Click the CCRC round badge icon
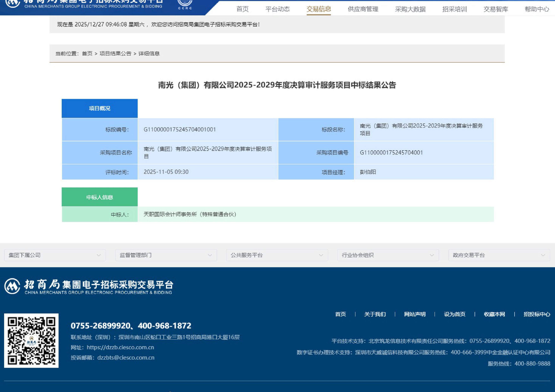Image resolution: width=555 pixels, height=392 pixels. click(185, 4)
